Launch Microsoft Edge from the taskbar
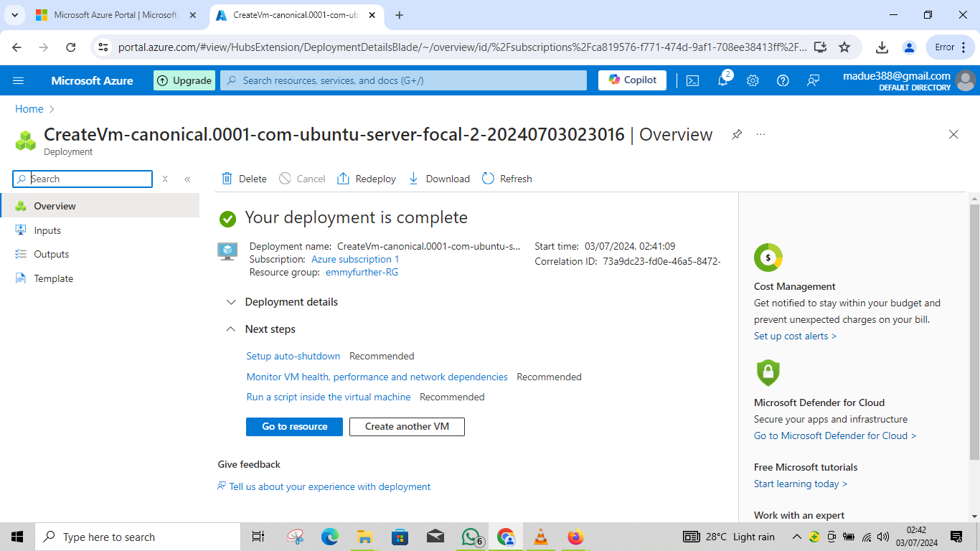The height and width of the screenshot is (551, 980). [x=329, y=537]
